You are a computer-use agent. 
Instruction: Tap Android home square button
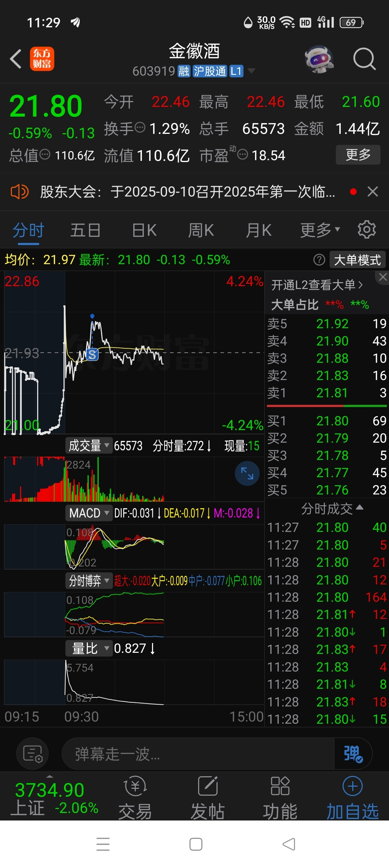click(x=196, y=844)
